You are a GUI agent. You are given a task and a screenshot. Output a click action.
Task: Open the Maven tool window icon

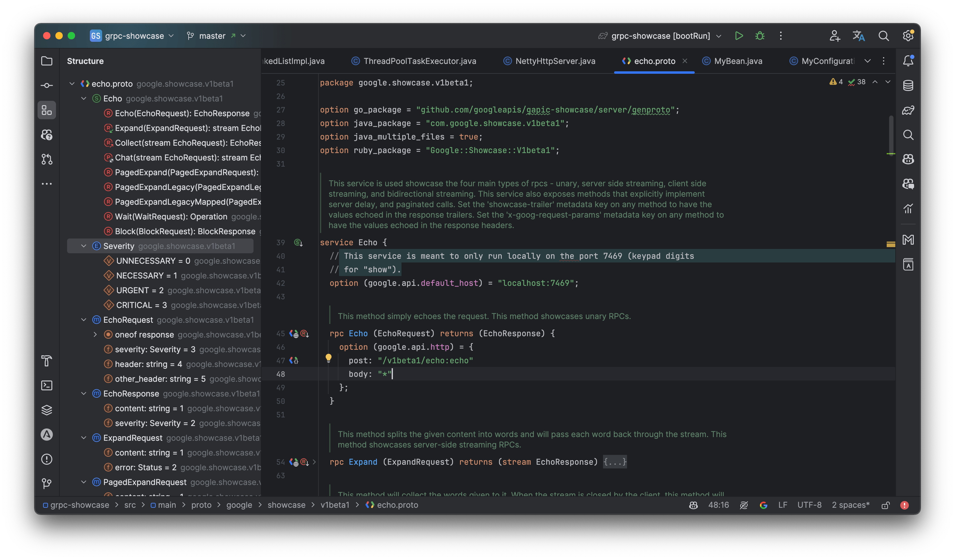[x=908, y=239]
